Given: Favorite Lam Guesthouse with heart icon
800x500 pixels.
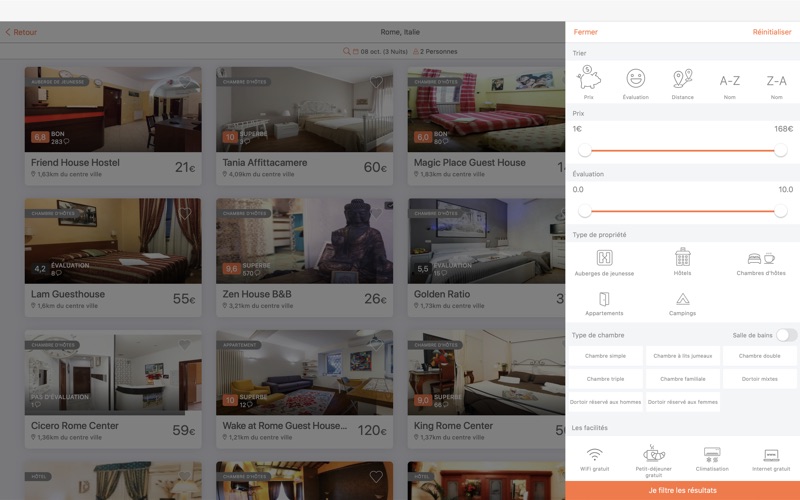Looking at the screenshot, I should [x=185, y=213].
